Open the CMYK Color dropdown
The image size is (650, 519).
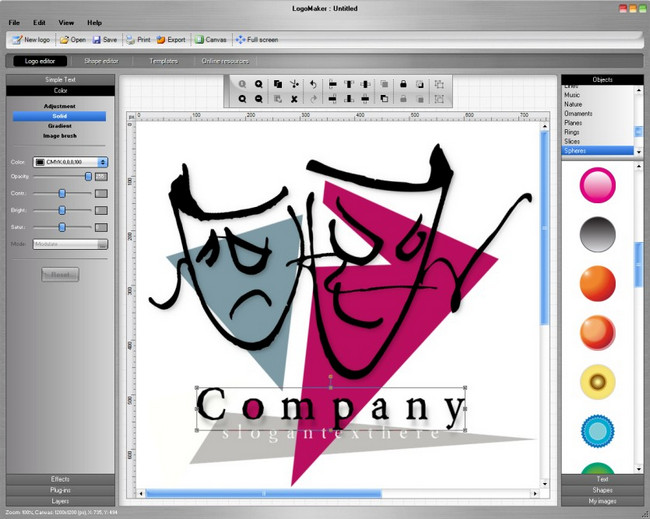(70, 162)
